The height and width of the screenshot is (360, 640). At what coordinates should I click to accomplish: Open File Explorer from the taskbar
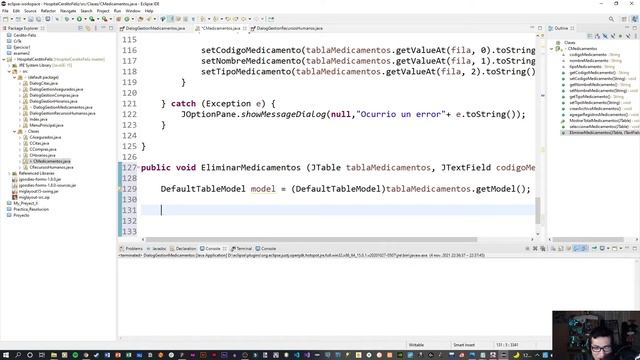[53, 355]
